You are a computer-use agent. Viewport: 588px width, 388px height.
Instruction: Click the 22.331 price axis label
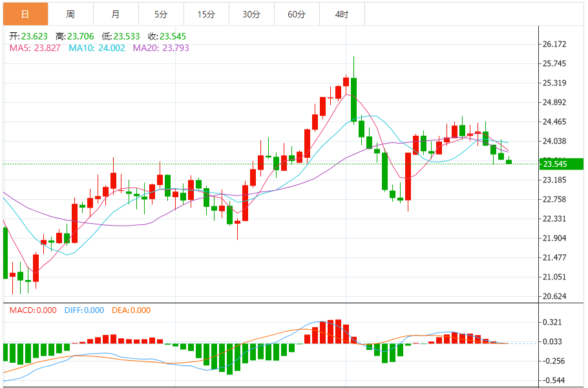[554, 219]
